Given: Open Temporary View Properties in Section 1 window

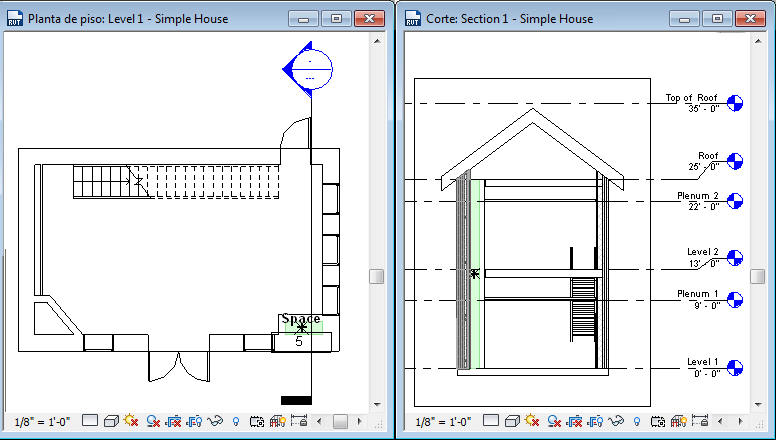Looking at the screenshot, I should 658,422.
